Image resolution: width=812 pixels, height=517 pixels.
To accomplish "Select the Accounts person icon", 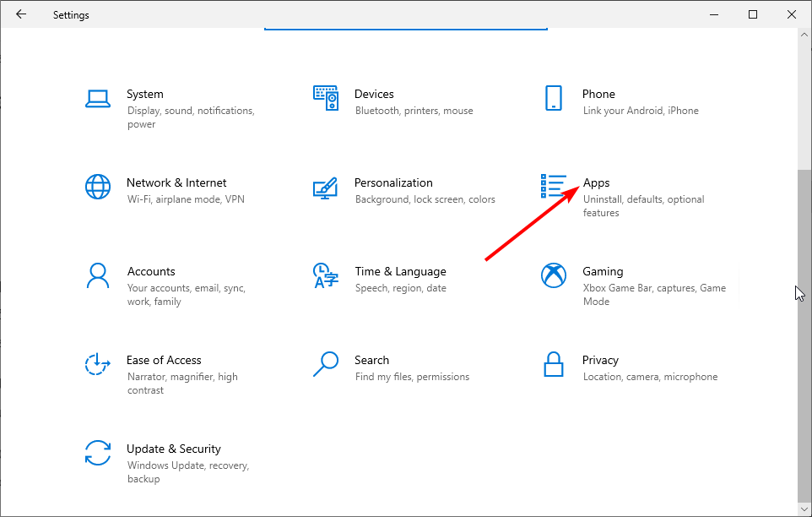I will coord(98,275).
